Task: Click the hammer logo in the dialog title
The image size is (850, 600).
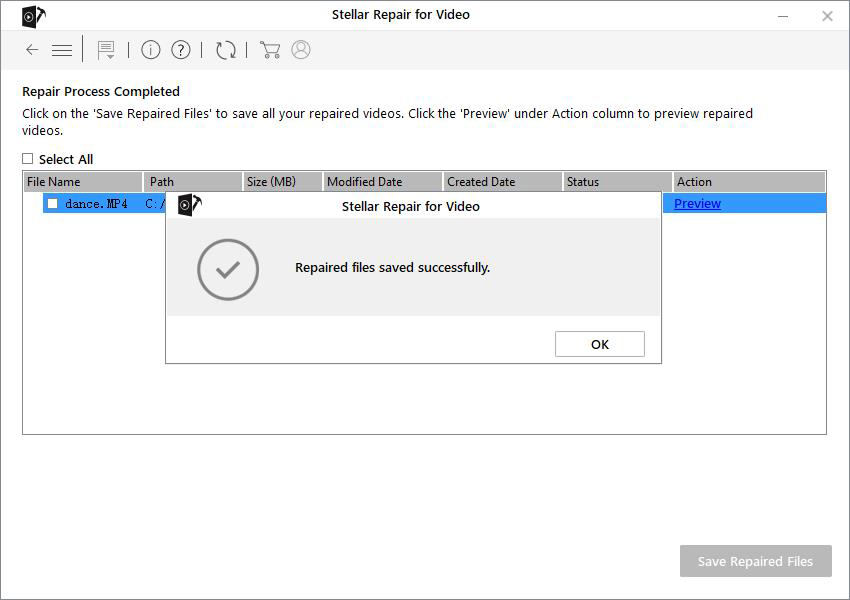Action: (x=189, y=205)
